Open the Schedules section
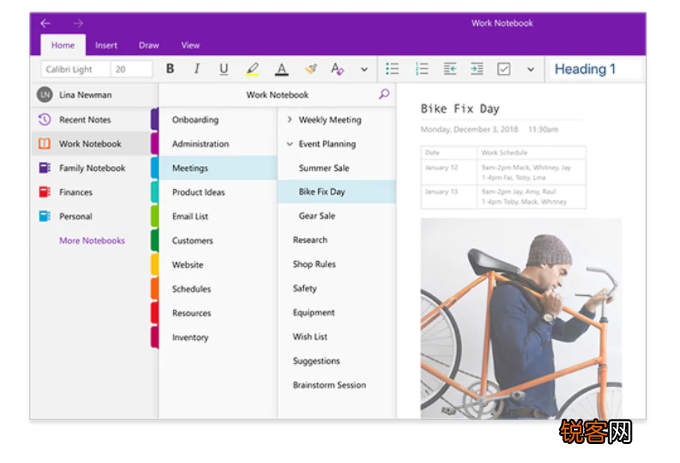This screenshot has height=463, width=680. click(218, 289)
